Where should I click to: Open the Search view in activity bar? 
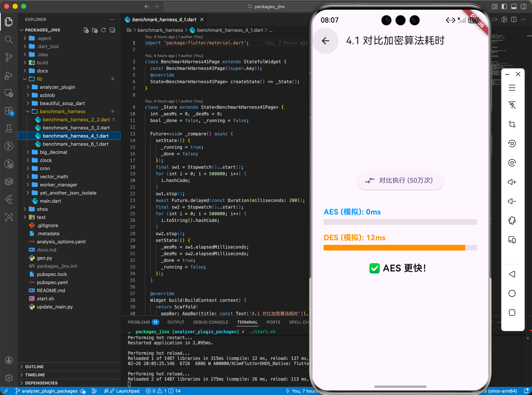click(9, 39)
